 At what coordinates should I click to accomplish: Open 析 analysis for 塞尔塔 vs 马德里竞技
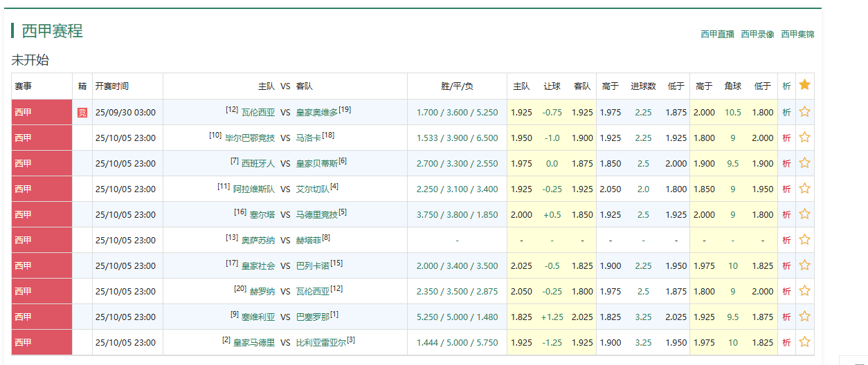point(786,214)
